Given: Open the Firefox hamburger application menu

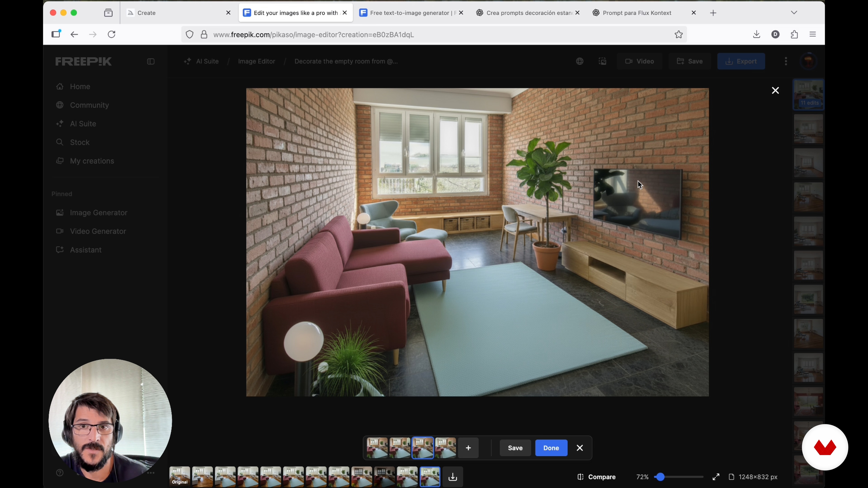Looking at the screenshot, I should click(x=812, y=34).
